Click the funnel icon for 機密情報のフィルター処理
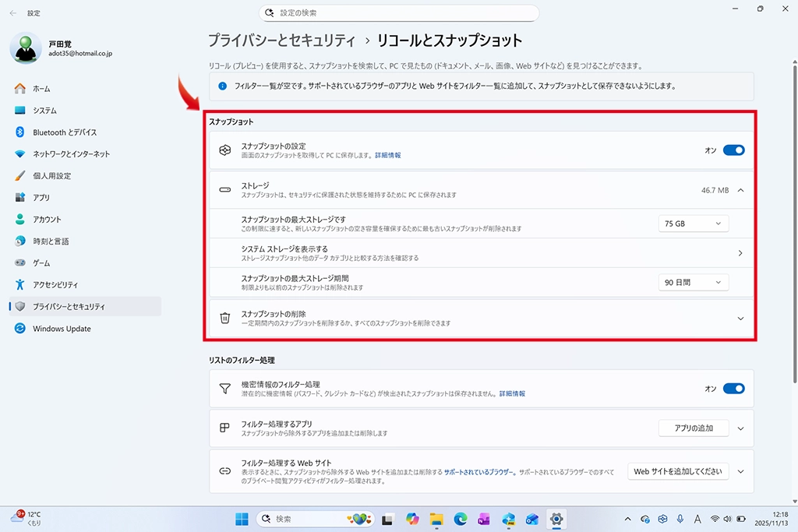This screenshot has height=532, width=798. coord(224,389)
